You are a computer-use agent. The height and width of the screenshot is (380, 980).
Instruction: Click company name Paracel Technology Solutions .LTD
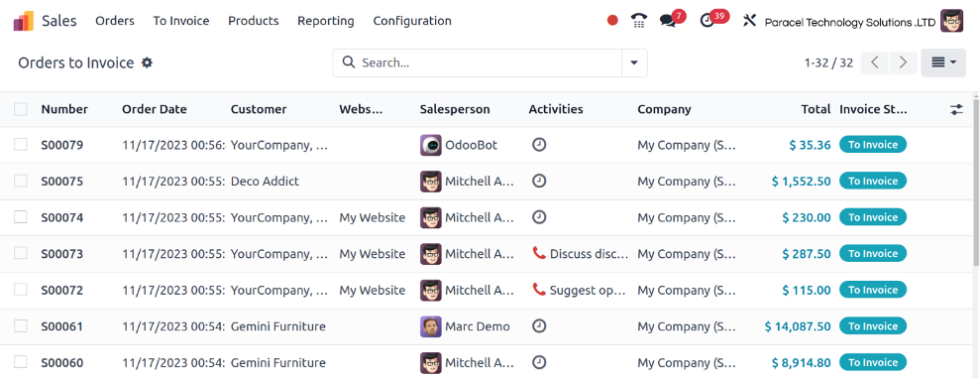[x=850, y=22]
